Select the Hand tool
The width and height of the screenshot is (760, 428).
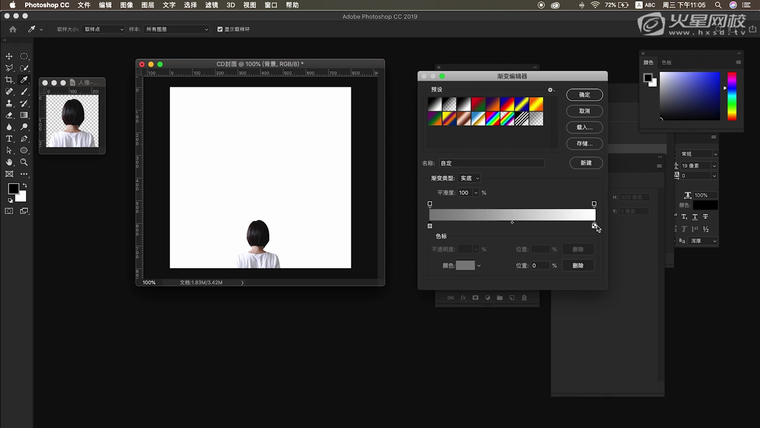[x=9, y=162]
